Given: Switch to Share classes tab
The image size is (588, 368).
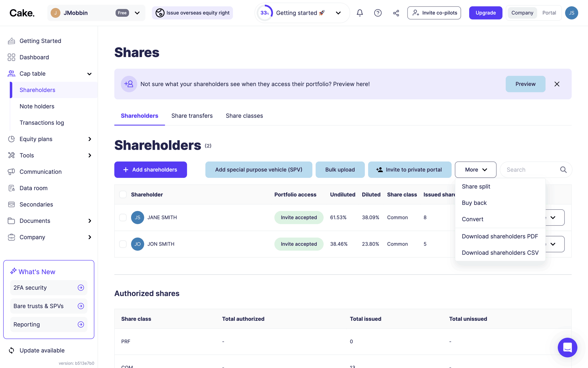Looking at the screenshot, I should (244, 116).
